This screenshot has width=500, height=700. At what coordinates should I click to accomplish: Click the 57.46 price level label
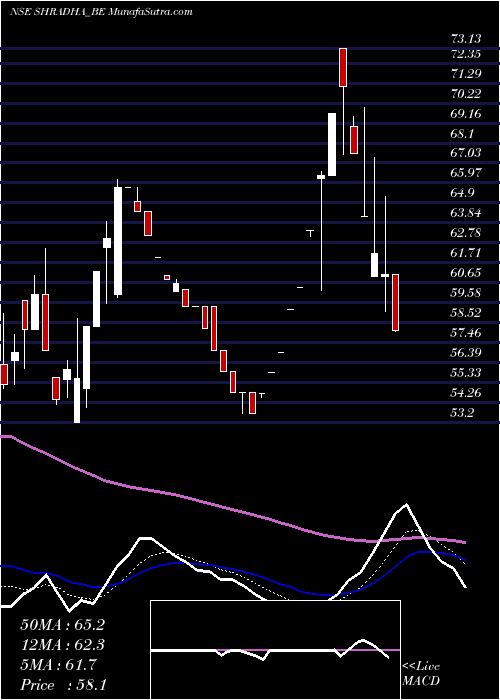click(x=467, y=332)
